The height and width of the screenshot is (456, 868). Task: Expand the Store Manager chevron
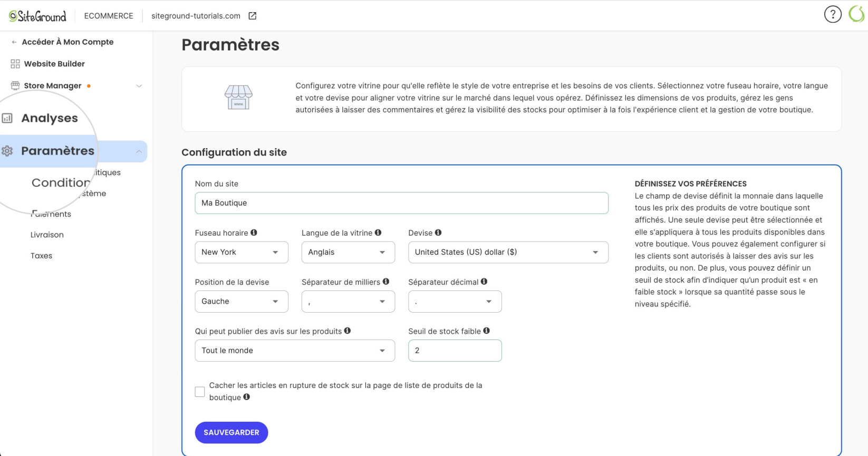pos(139,86)
